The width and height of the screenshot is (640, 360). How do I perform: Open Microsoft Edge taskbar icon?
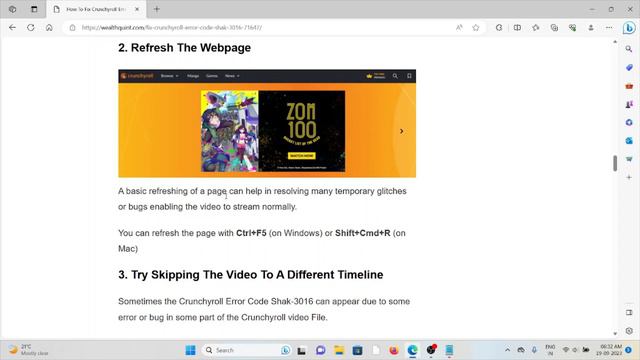point(412,350)
